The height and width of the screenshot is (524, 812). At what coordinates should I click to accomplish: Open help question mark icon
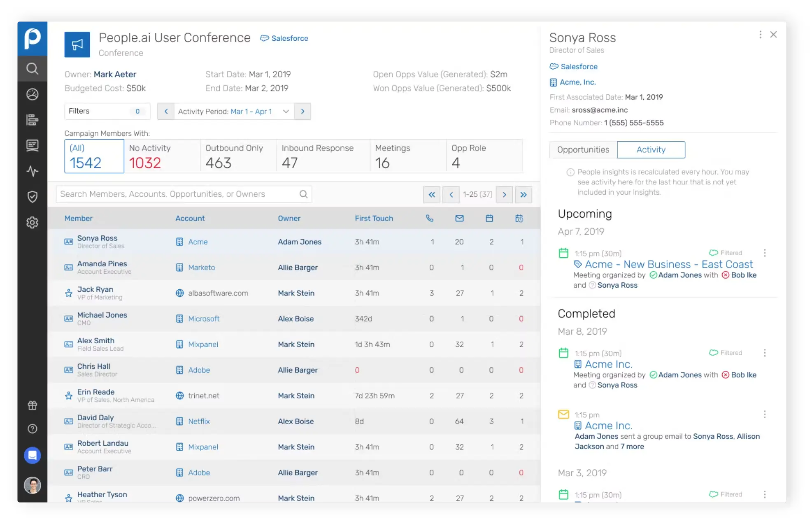pyautogui.click(x=32, y=429)
